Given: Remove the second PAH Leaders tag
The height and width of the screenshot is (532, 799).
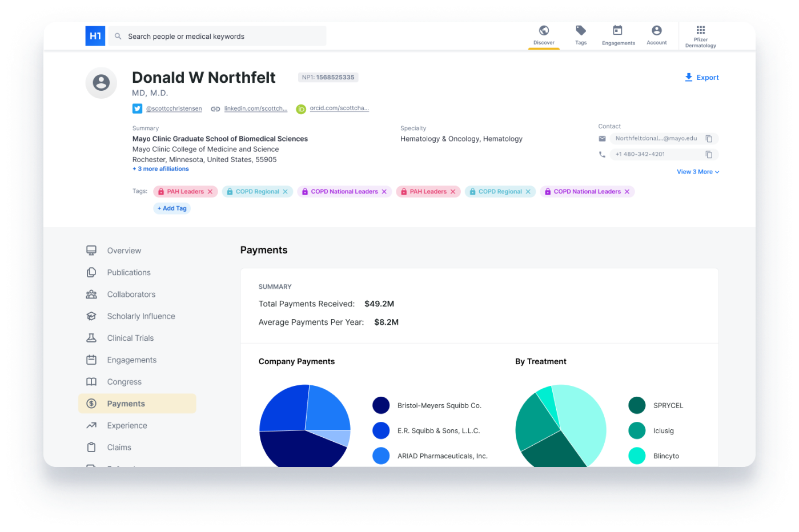Looking at the screenshot, I should pos(453,192).
